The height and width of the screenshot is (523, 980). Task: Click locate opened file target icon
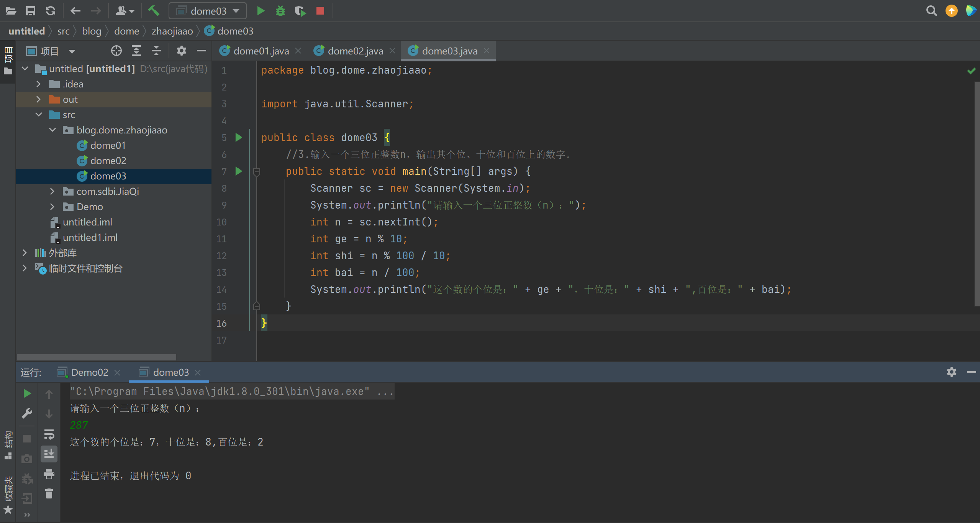click(116, 51)
